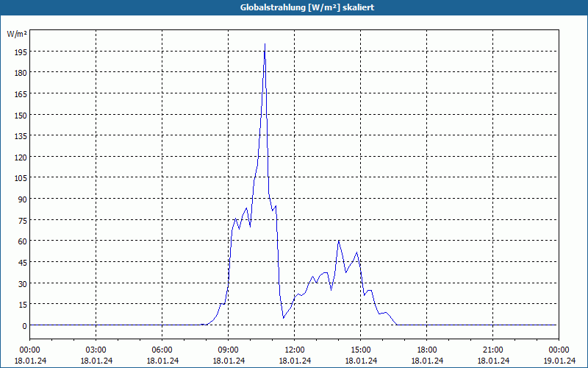Select the '09:00' time label
This screenshot has height=368, width=588.
tap(229, 350)
